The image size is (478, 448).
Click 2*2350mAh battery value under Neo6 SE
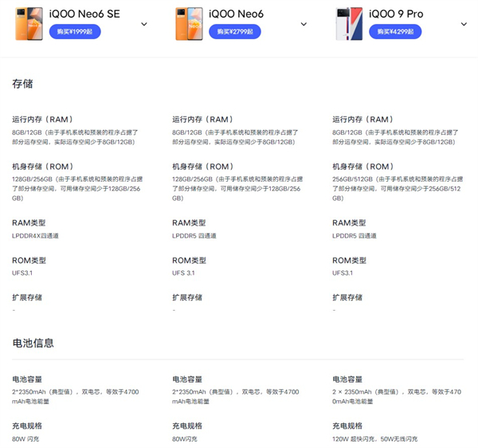[x=76, y=396]
